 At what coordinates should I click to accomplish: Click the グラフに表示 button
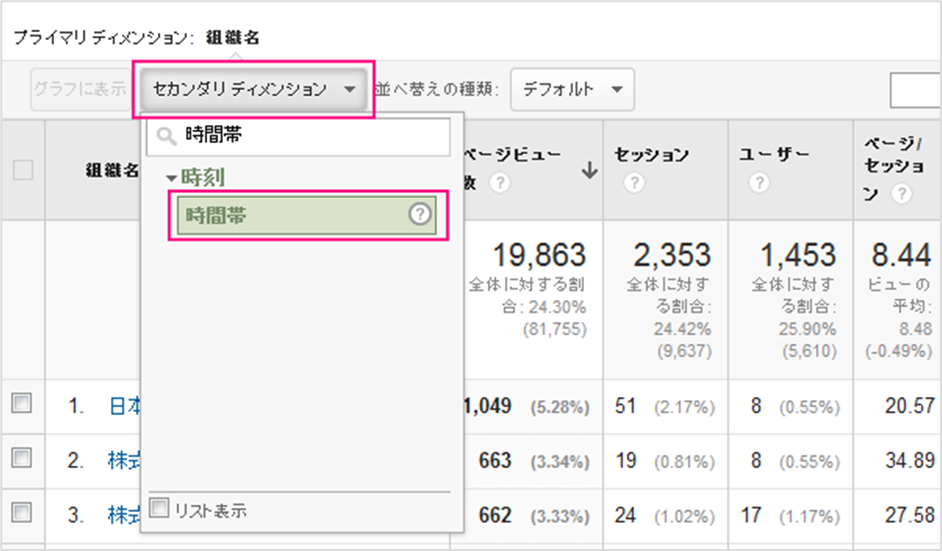[x=79, y=89]
